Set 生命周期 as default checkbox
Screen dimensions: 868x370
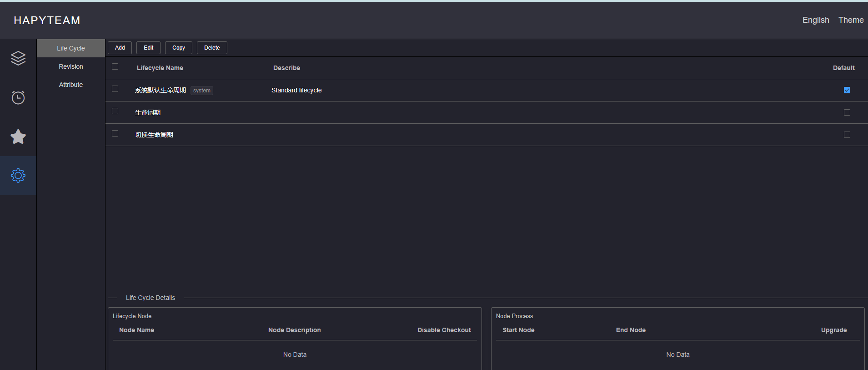(847, 112)
